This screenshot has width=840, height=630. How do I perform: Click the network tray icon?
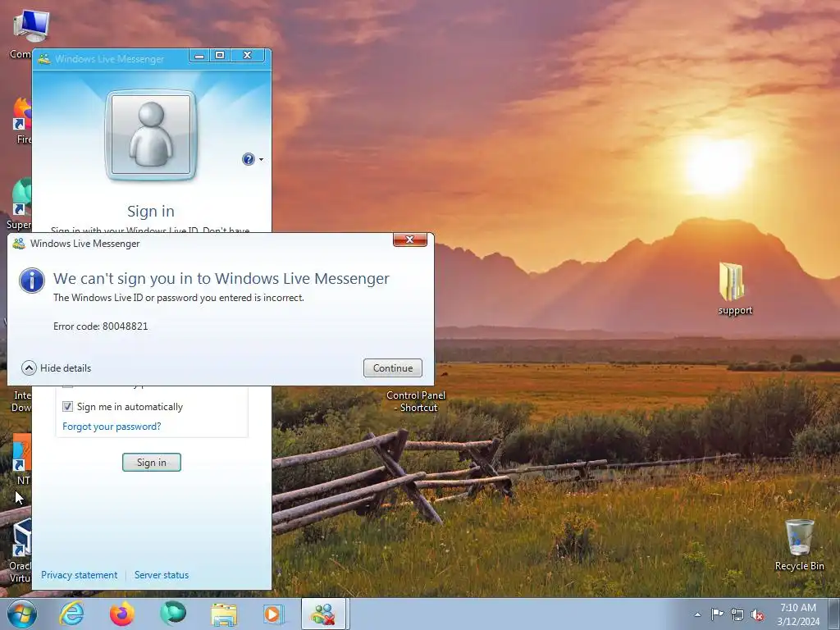[737, 614]
